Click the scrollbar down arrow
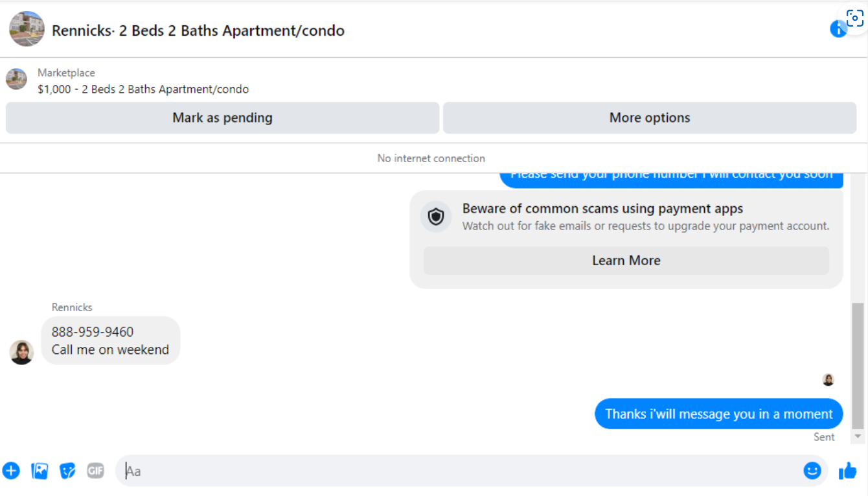The height and width of the screenshot is (496, 868). click(858, 437)
